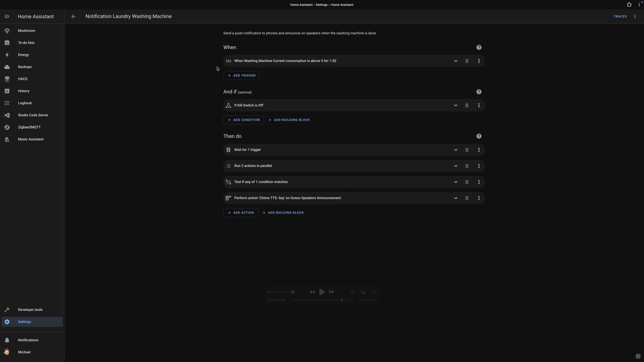Click the ADD TRIGGER button
Image resolution: width=644 pixels, height=362 pixels.
(x=241, y=76)
